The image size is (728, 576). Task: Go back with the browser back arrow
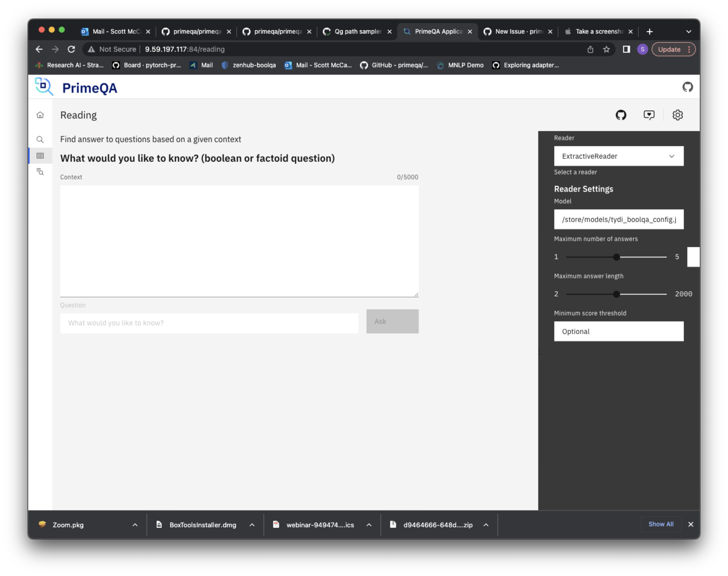39,49
